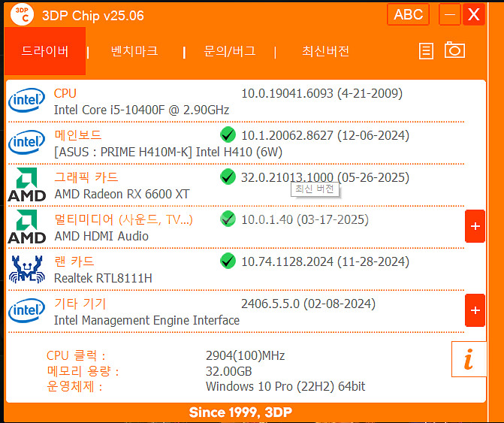Click version 32.0.21013.1000 (05-26-2025)
This screenshot has width=504, height=423.
coord(325,177)
